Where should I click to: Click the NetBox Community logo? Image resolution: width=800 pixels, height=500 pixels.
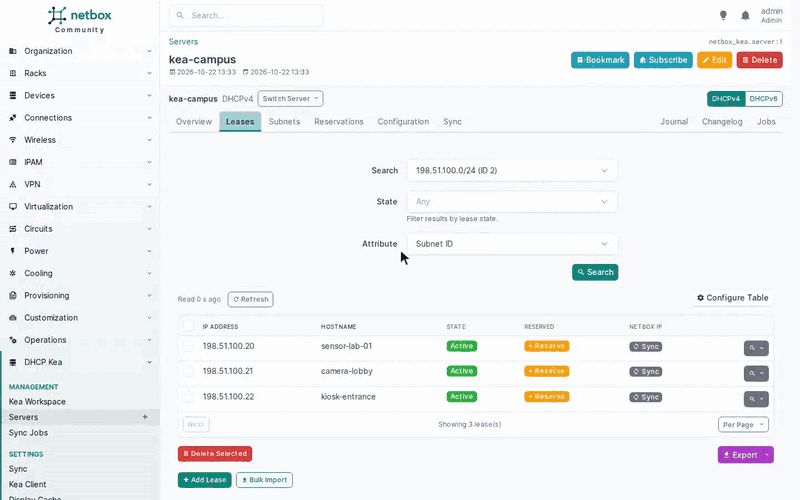(80, 20)
